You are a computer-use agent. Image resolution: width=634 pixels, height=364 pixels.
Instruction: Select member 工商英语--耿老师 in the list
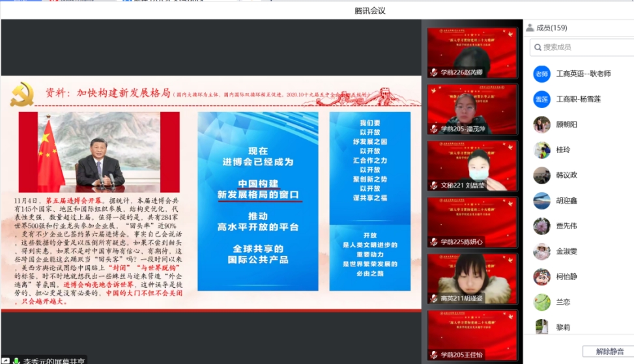(583, 74)
